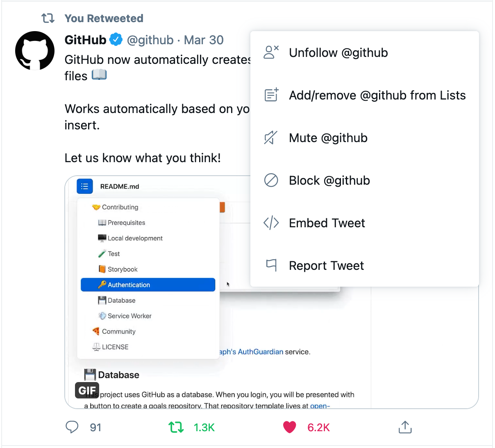495x448 pixels.
Task: Click the Report Tweet flag icon
Action: (271, 265)
